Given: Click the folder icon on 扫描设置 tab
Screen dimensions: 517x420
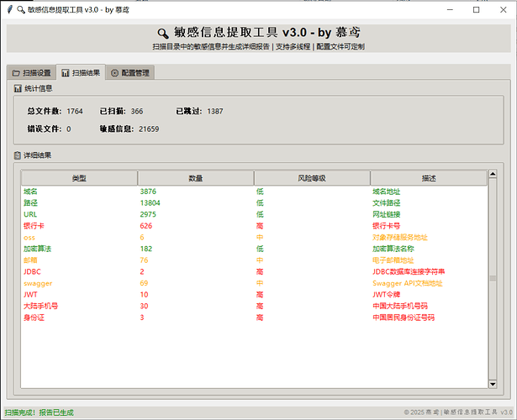Looking at the screenshot, I should [16, 73].
